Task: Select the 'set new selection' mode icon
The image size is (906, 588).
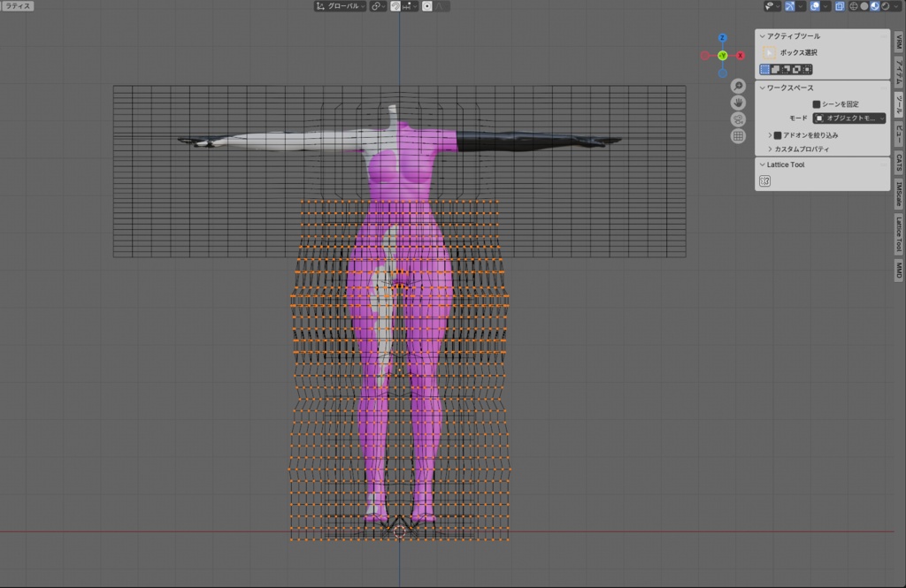Action: pos(765,69)
